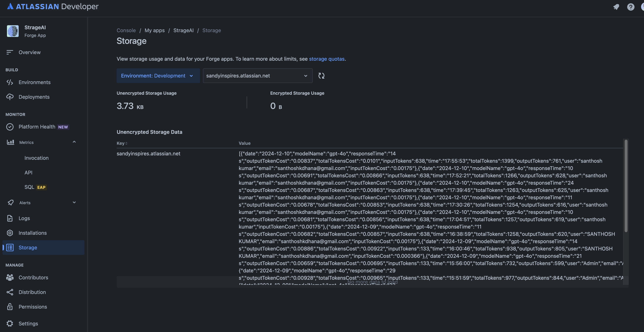Open Deployments cloud upload item
The height and width of the screenshot is (332, 644).
click(34, 97)
